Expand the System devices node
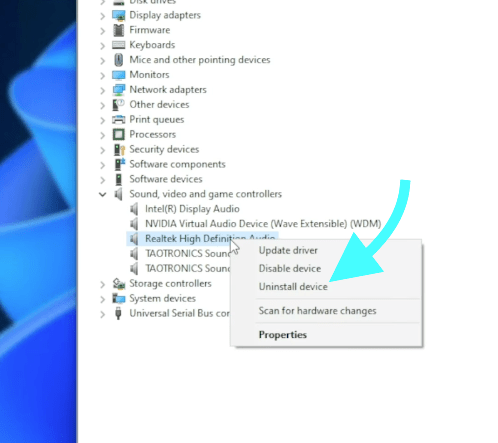Screen dimensions: 498x443 point(103,299)
